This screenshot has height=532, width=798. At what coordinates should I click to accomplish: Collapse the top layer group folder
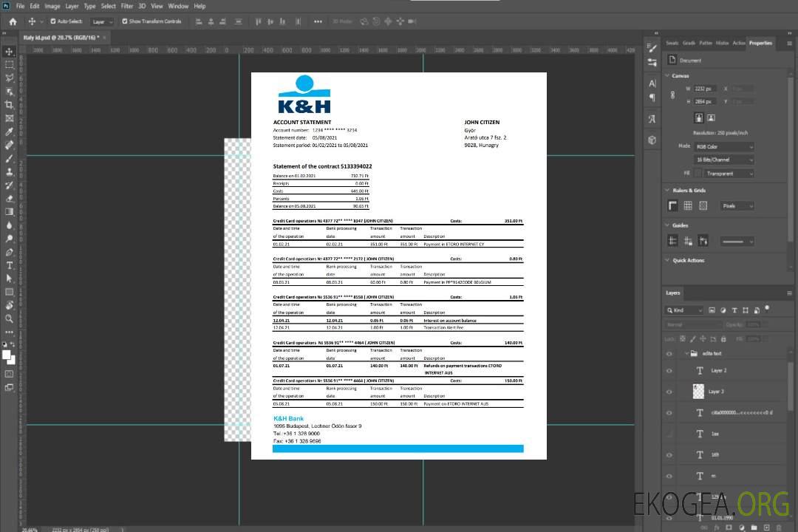(x=686, y=353)
